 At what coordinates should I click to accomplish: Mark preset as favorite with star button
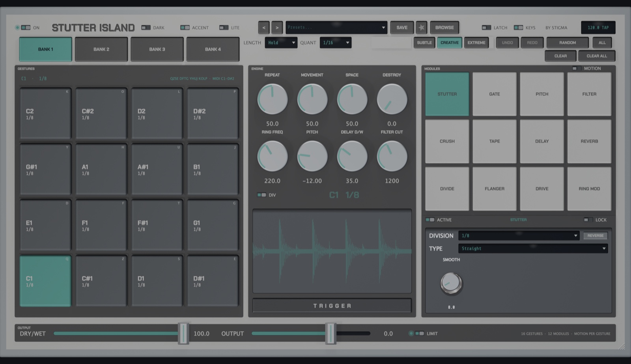click(x=422, y=28)
